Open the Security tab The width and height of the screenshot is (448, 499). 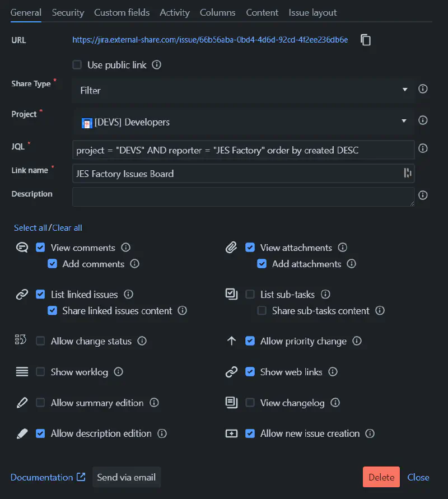(x=68, y=13)
